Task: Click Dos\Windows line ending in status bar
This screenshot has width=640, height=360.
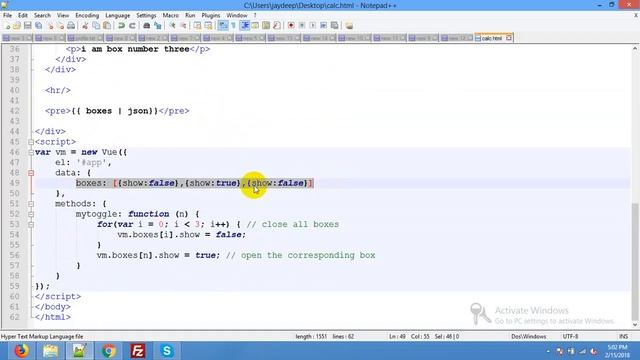Action: (529, 336)
